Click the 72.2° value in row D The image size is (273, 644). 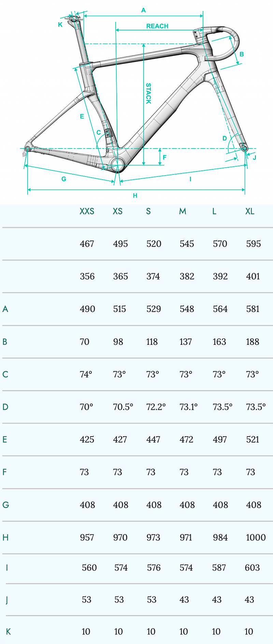pyautogui.click(x=156, y=407)
